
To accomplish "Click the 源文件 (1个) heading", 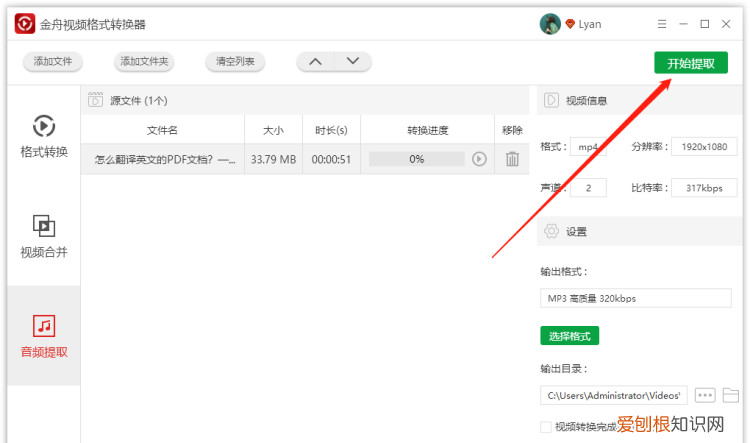I will (139, 100).
